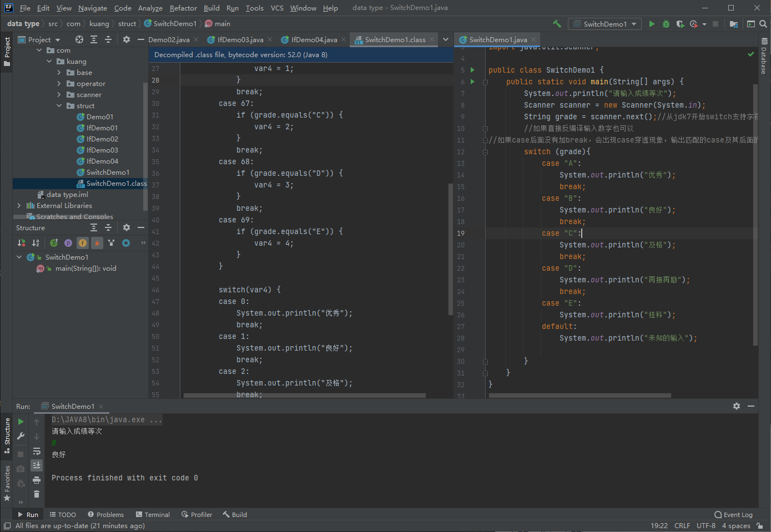Toggle Show Fields filter in Structure panel

coord(82,243)
